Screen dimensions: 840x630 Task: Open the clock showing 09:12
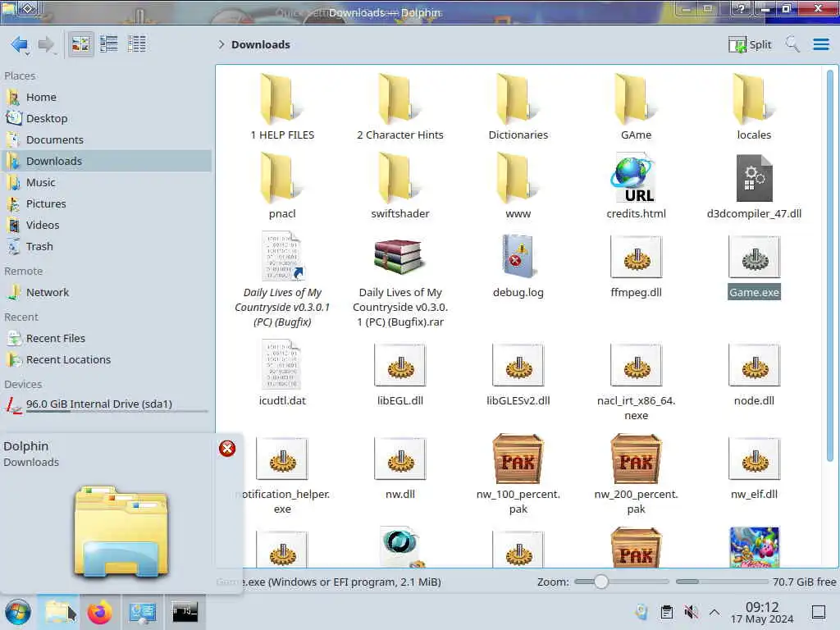[762, 612]
